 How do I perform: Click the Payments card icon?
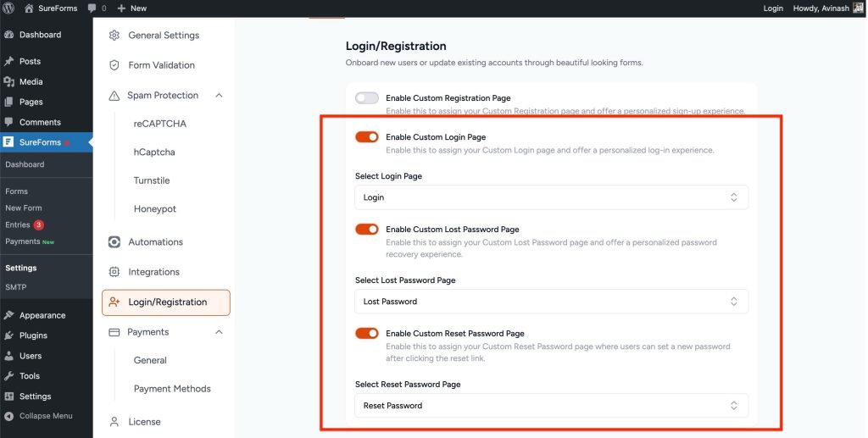(x=114, y=332)
